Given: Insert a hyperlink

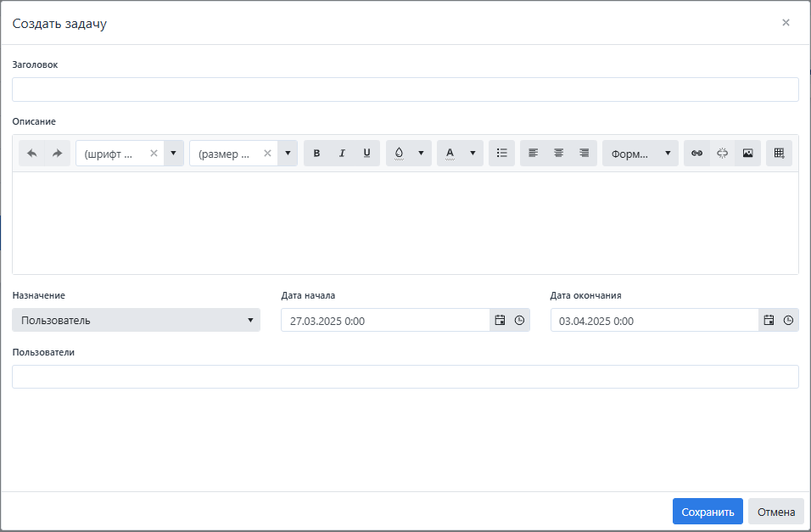Looking at the screenshot, I should [696, 154].
